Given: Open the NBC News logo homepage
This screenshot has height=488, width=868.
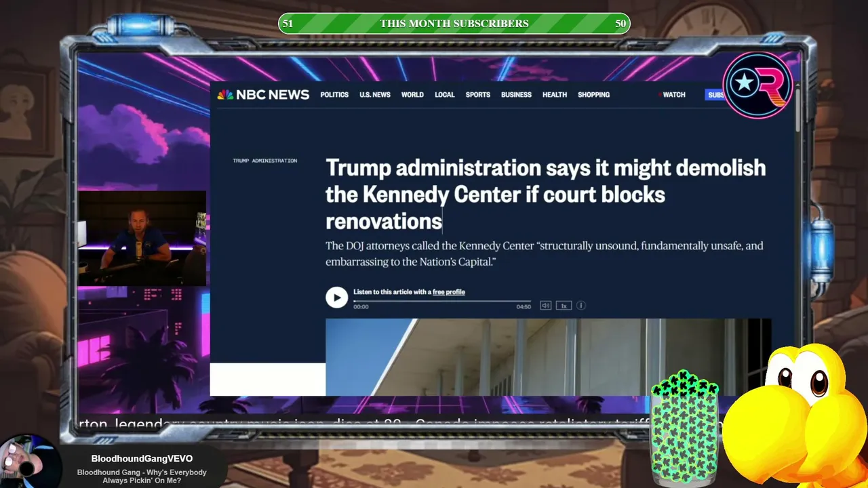Looking at the screenshot, I should (x=263, y=95).
